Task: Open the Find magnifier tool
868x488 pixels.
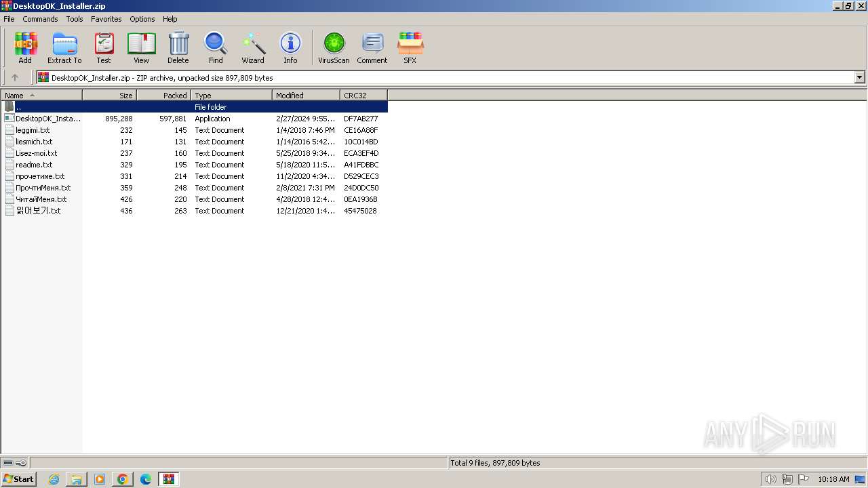Action: [x=216, y=48]
